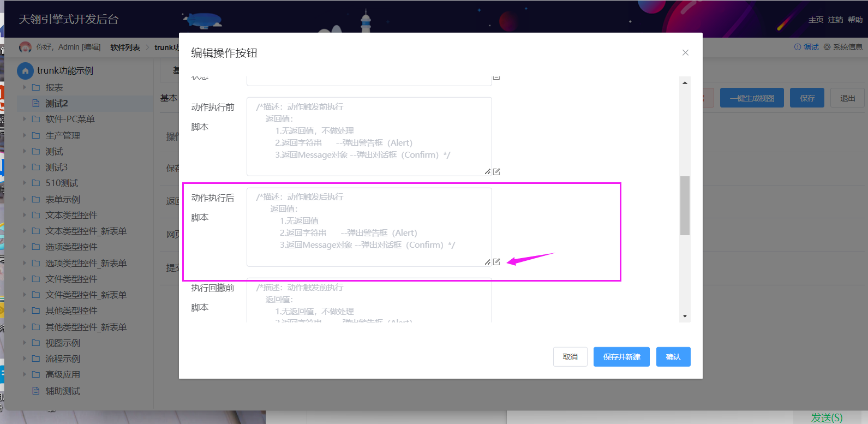Expand the 测试3 tree folder
Image resolution: width=868 pixels, height=424 pixels.
(x=24, y=167)
